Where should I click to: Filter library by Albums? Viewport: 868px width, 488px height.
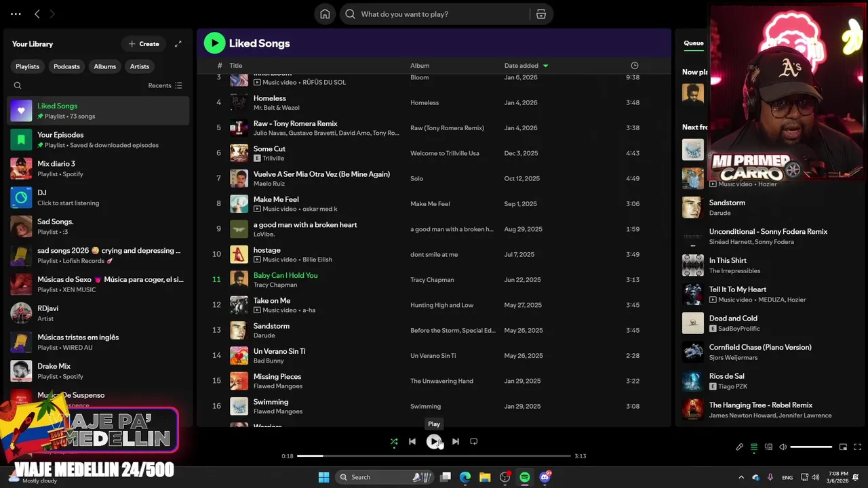105,66
